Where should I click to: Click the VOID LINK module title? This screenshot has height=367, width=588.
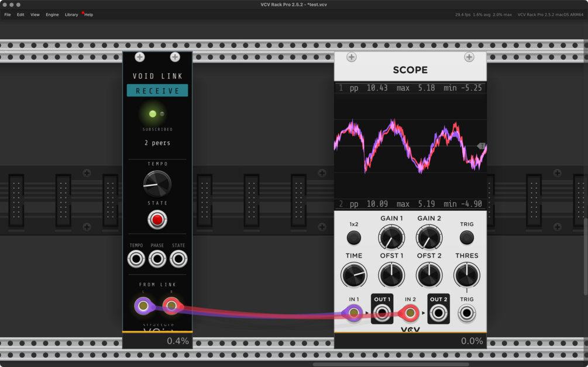pyautogui.click(x=157, y=76)
